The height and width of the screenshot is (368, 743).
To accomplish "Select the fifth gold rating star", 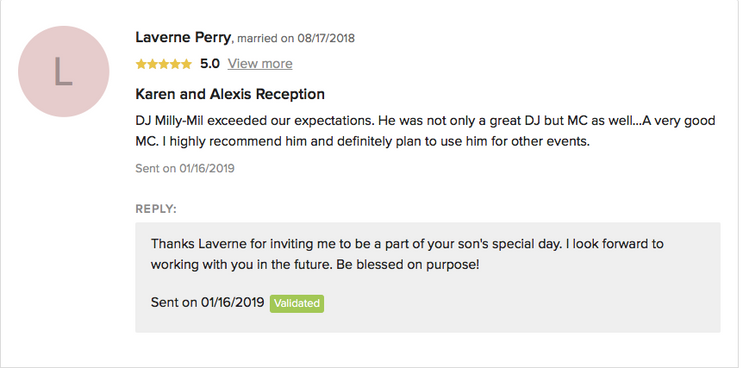I will (186, 64).
